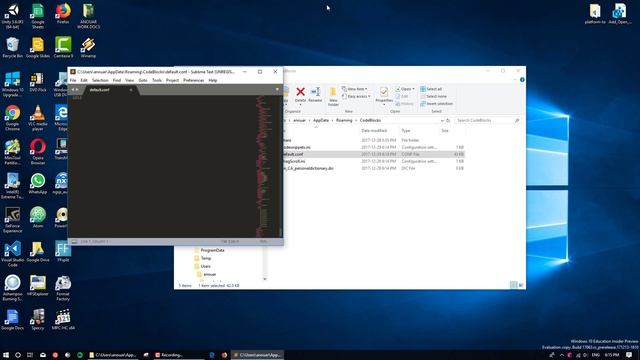Expand the New item dropdown
Screen dimensions: 640x360
point(354,89)
